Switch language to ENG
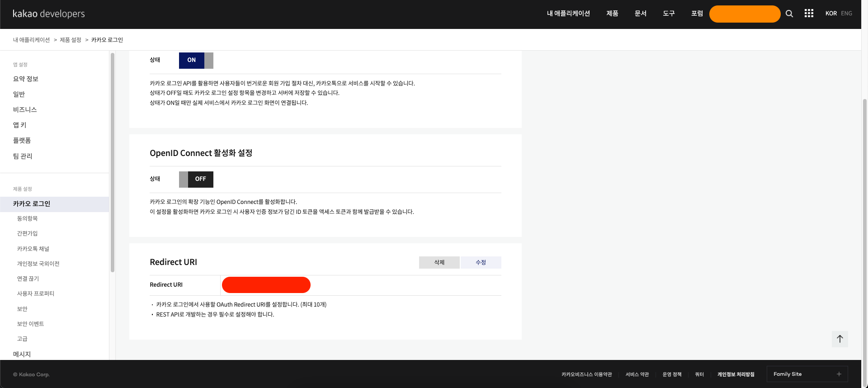Image resolution: width=868 pixels, height=388 pixels. [846, 14]
